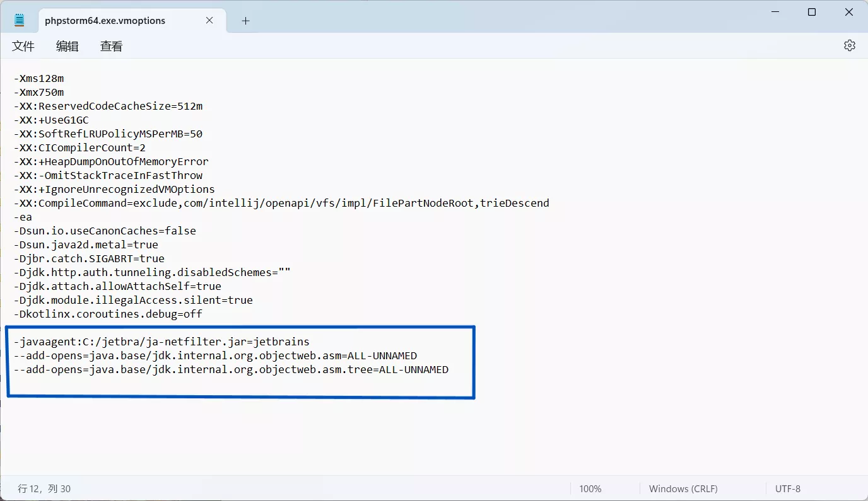Click the CompileCommand=exclude line
Image resolution: width=868 pixels, height=501 pixels.
(281, 204)
